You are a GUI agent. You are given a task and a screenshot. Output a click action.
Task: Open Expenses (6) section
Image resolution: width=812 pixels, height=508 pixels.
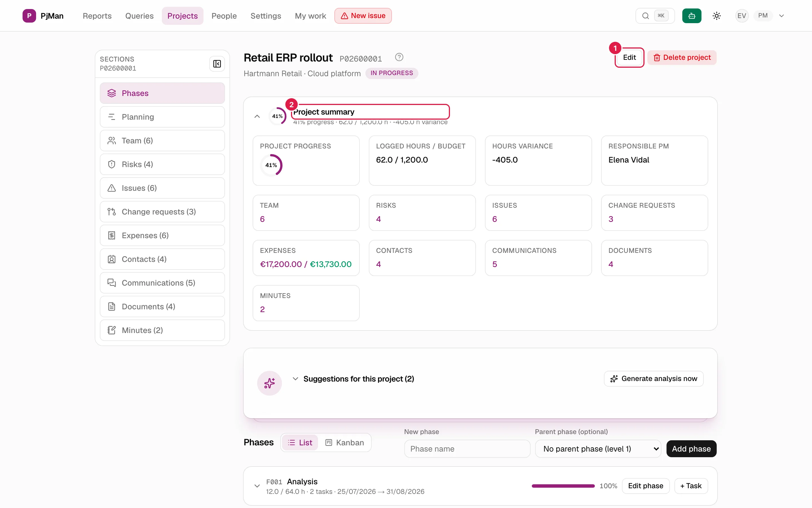[162, 236]
